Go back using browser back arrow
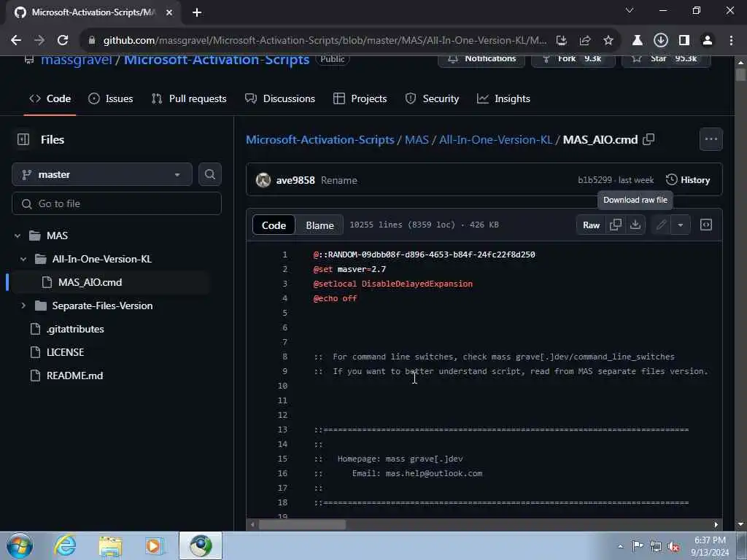The width and height of the screenshot is (747, 560). pyautogui.click(x=16, y=40)
